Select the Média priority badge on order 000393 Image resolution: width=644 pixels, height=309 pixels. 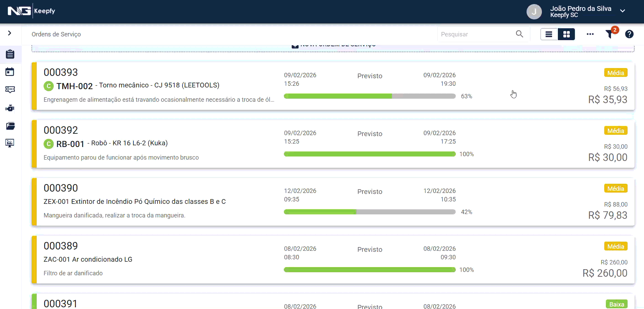click(x=616, y=72)
